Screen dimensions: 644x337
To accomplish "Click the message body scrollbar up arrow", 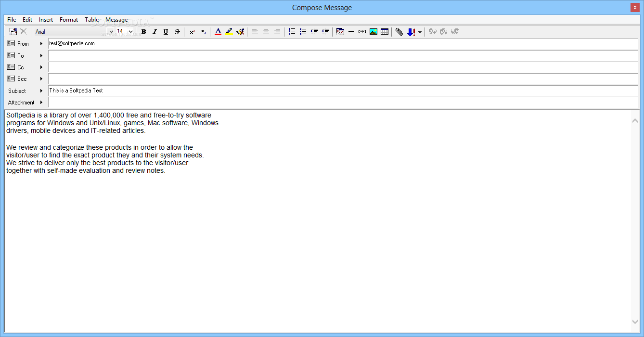I will point(635,120).
